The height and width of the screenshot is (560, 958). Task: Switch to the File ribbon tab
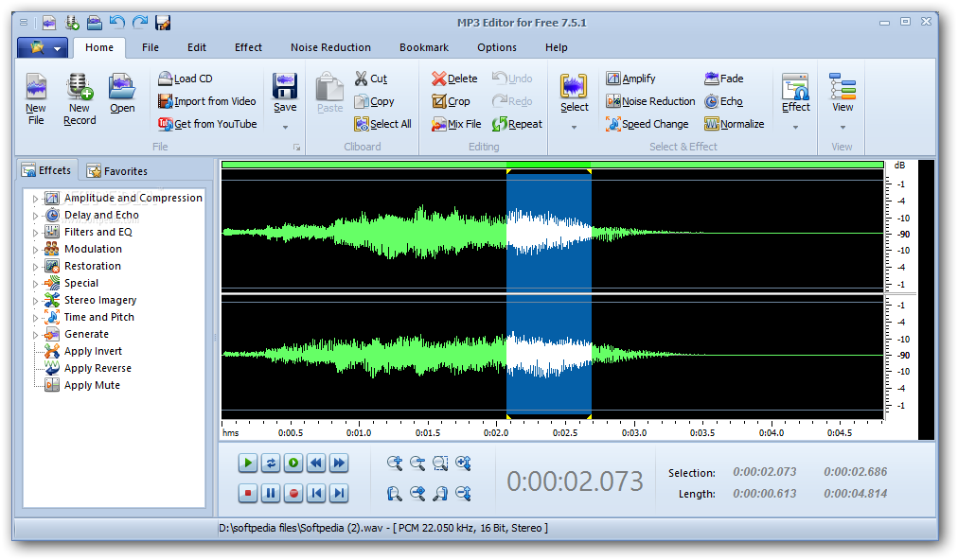[151, 47]
